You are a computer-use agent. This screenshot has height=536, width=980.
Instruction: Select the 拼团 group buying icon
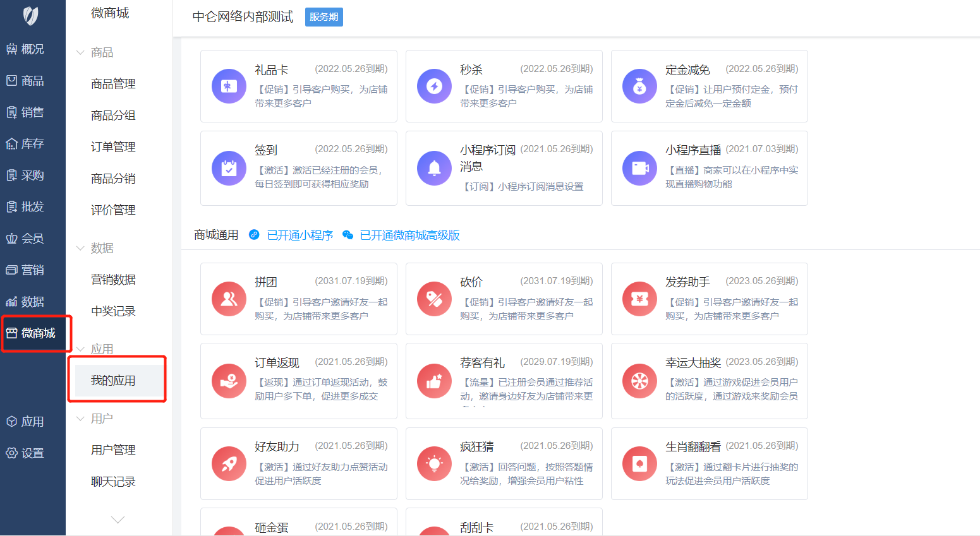point(228,299)
